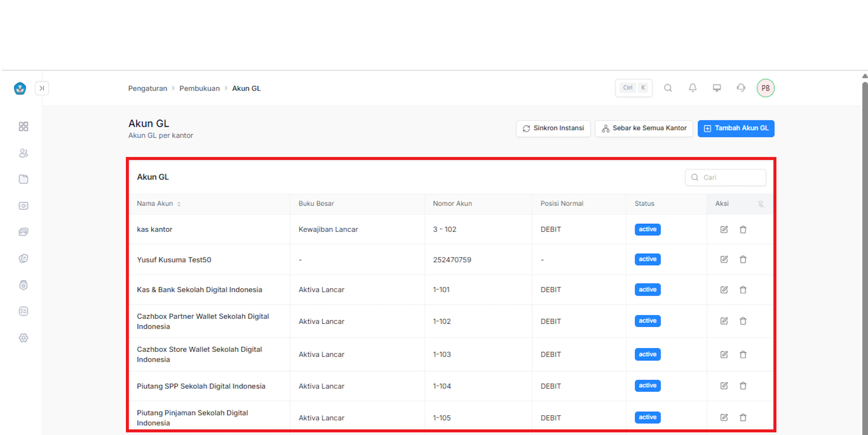The image size is (868, 435).
Task: Go to Pengaturan in the breadcrumb
Action: pos(148,88)
